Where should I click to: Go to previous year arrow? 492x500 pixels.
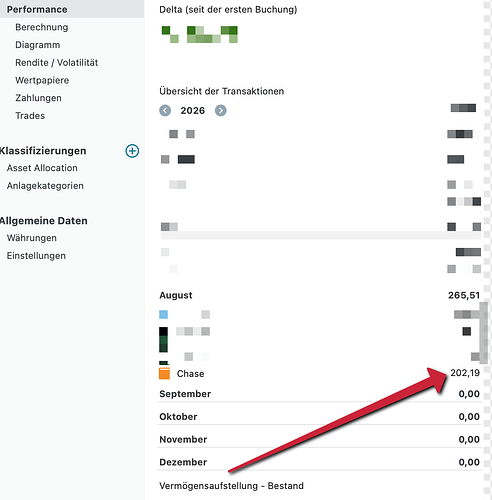pos(165,110)
